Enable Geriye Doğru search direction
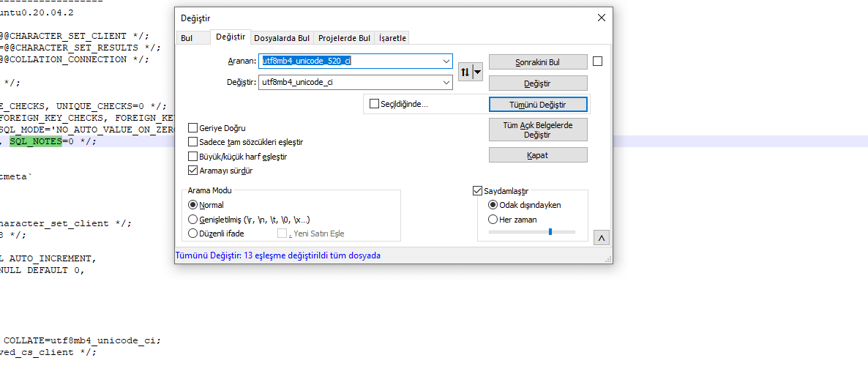The image size is (868, 366). [x=193, y=128]
